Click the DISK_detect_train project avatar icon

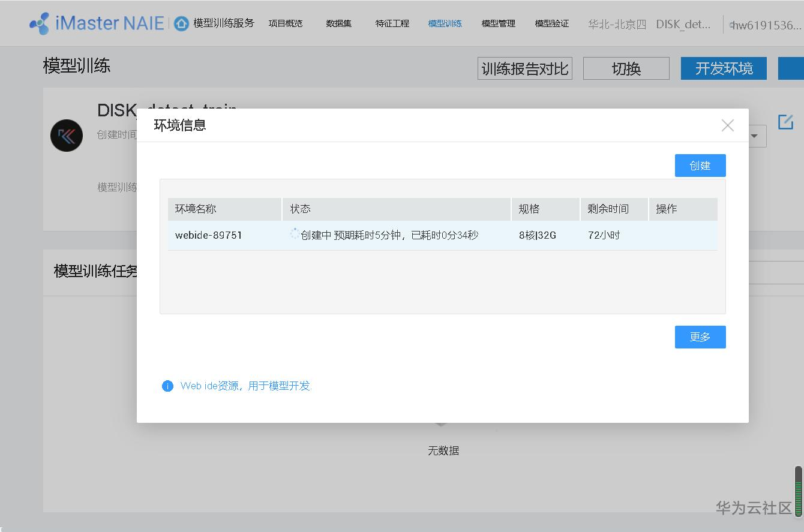click(x=67, y=136)
